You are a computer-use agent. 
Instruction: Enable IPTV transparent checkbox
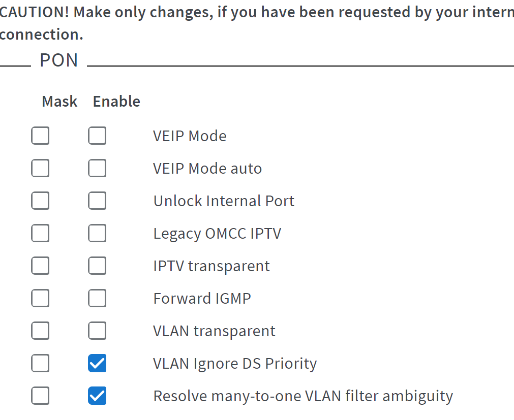click(x=97, y=266)
